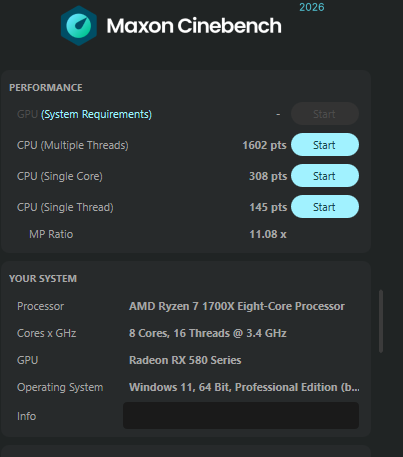
Task: Click the AMD Ryzen 7 1700X processor name
Action: pyautogui.click(x=237, y=306)
